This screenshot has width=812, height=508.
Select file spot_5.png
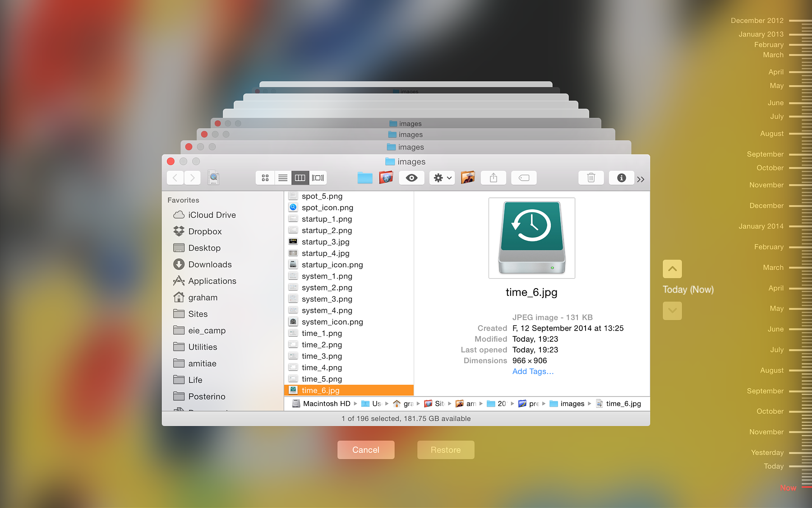click(x=349, y=196)
